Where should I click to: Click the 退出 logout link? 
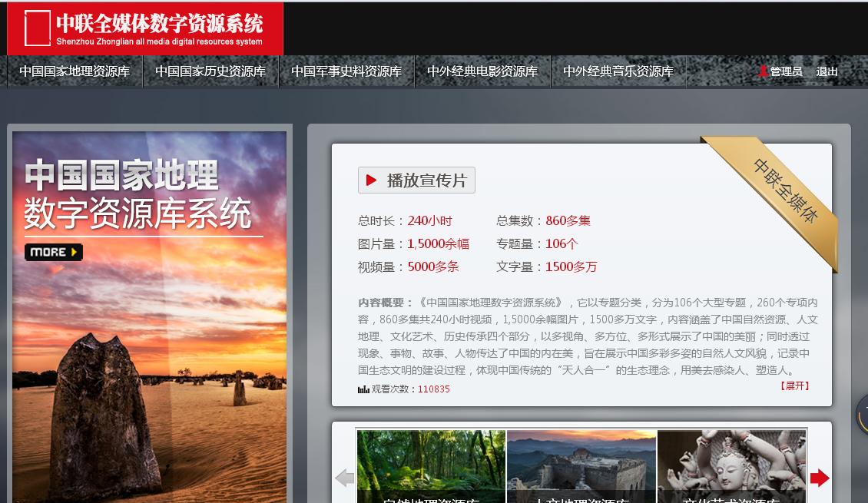pyautogui.click(x=827, y=71)
